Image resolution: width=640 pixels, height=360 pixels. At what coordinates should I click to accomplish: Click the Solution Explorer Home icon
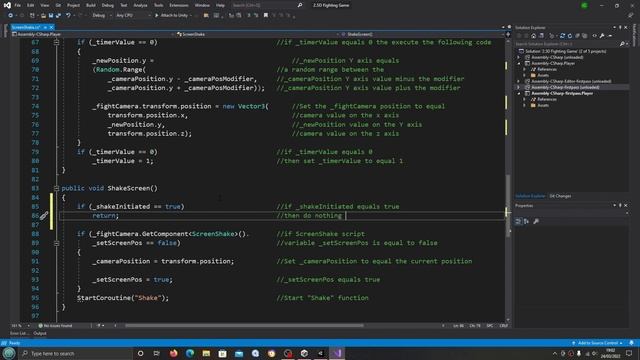(533, 36)
